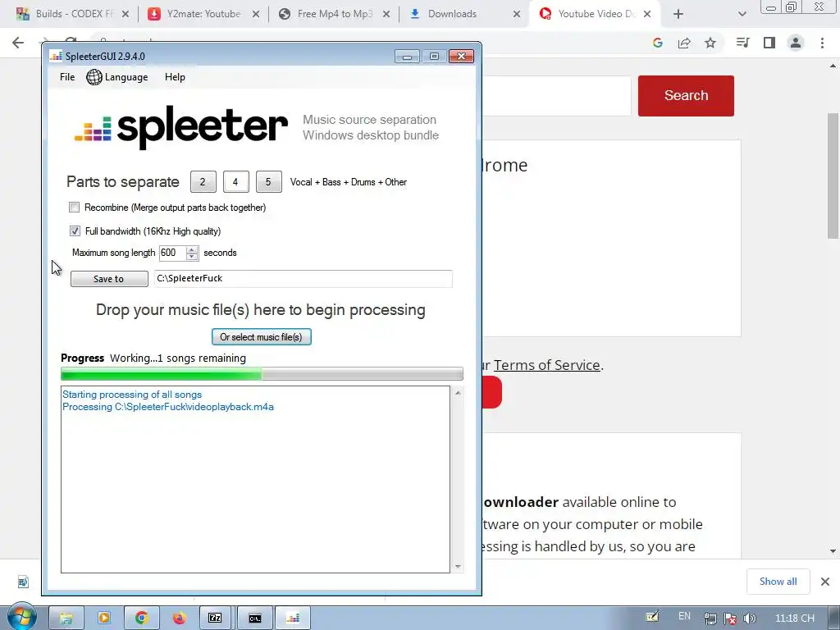Switch to Free Mp4 to Mp3 tab
840x630 pixels.
(x=335, y=14)
